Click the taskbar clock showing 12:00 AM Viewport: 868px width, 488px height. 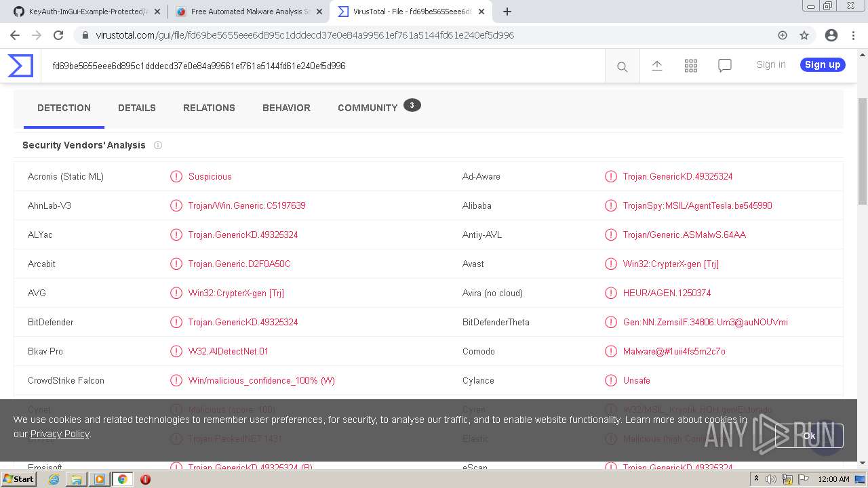[x=833, y=479]
